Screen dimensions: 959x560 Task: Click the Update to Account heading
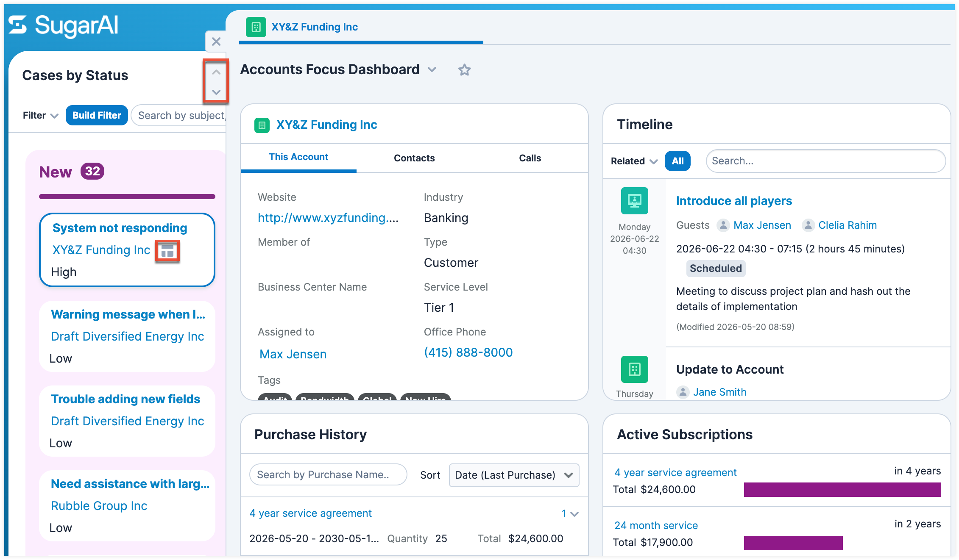click(x=730, y=369)
